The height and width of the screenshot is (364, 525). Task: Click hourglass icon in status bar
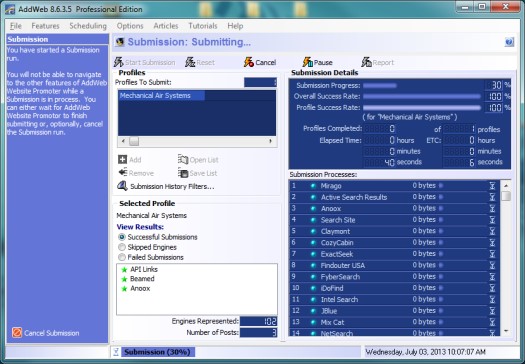pos(116,352)
